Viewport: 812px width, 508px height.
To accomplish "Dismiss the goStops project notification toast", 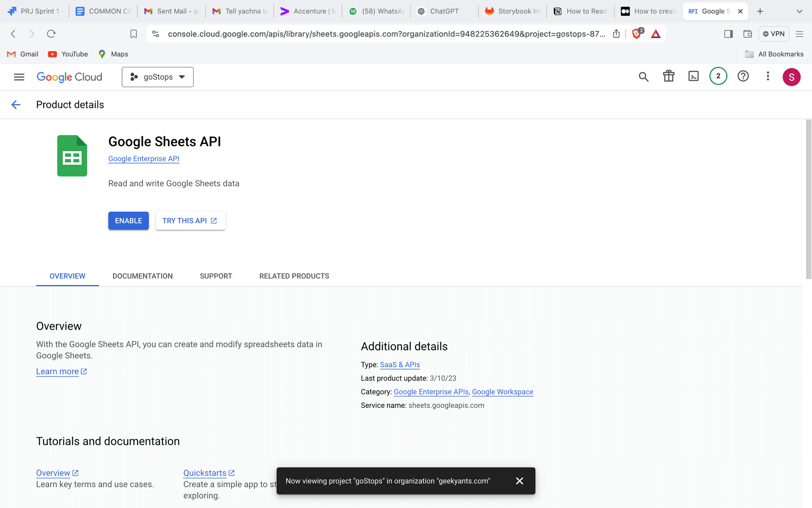I will (x=519, y=481).
